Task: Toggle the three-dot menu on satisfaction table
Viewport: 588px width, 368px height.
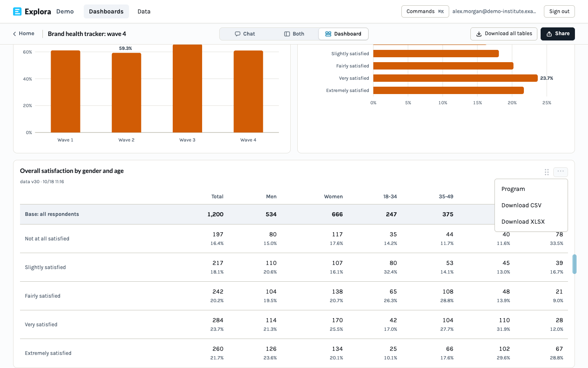Action: (561, 172)
